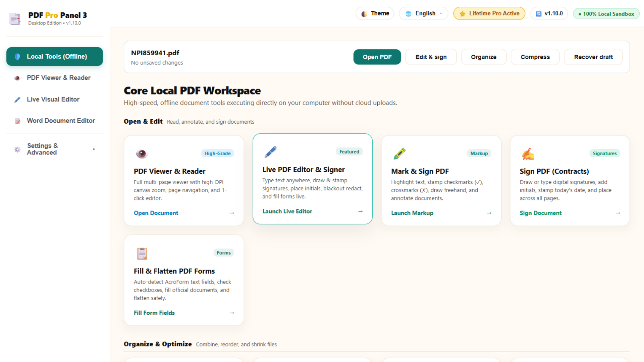Click the globe icon beside English
Viewport: 644px width, 362px height.
pos(408,14)
